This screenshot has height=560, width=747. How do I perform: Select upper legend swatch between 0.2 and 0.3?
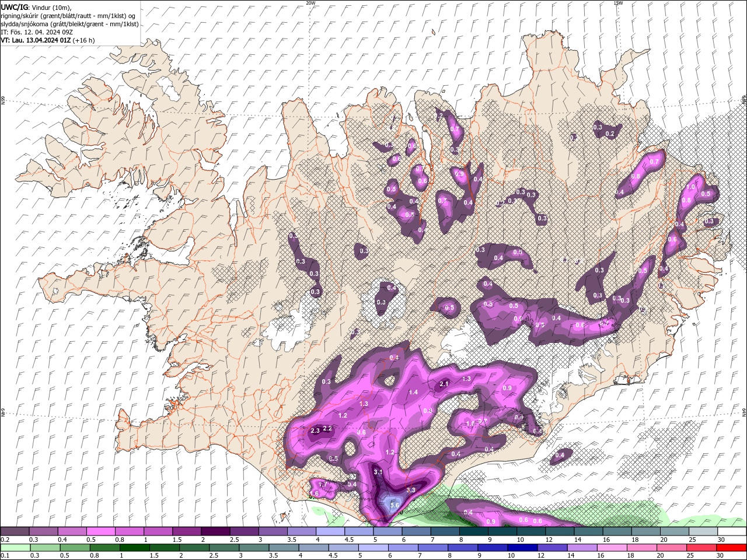point(15,531)
